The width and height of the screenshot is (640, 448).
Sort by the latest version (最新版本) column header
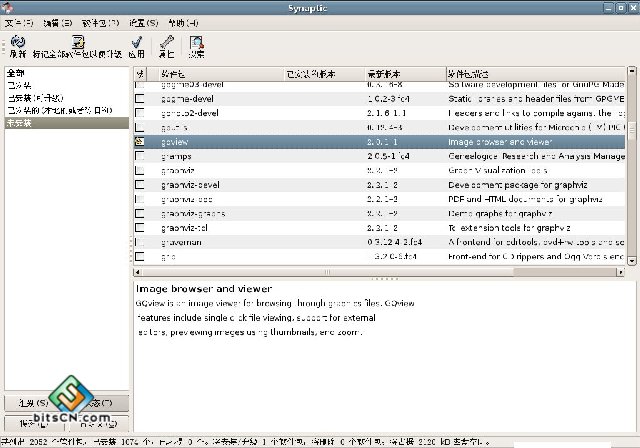[x=405, y=74]
